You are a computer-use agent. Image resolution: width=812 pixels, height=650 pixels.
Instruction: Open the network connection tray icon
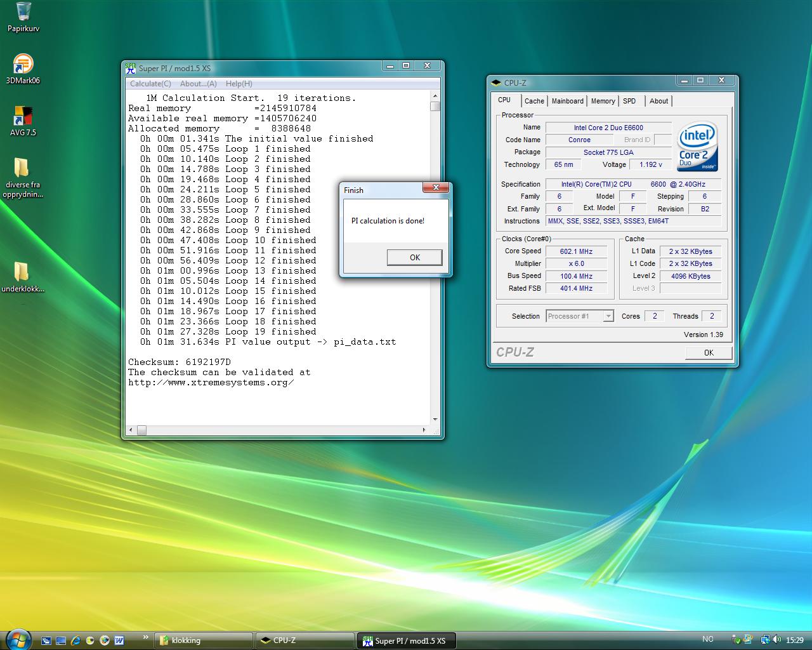coord(765,640)
